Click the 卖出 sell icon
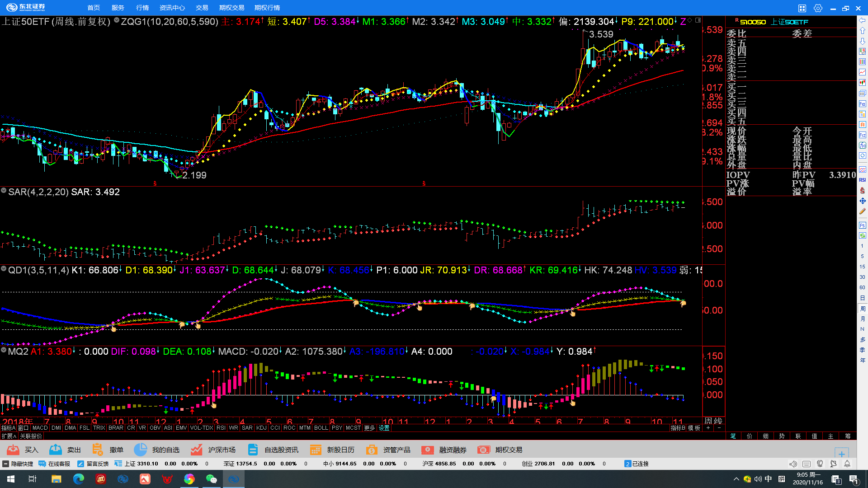This screenshot has height=488, width=868. click(x=56, y=450)
